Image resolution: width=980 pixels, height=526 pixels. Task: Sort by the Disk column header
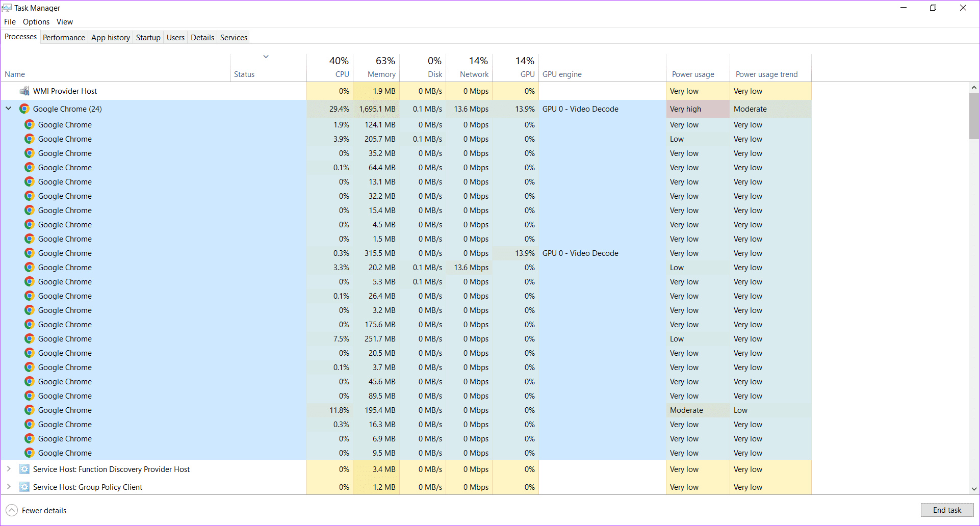[423, 67]
